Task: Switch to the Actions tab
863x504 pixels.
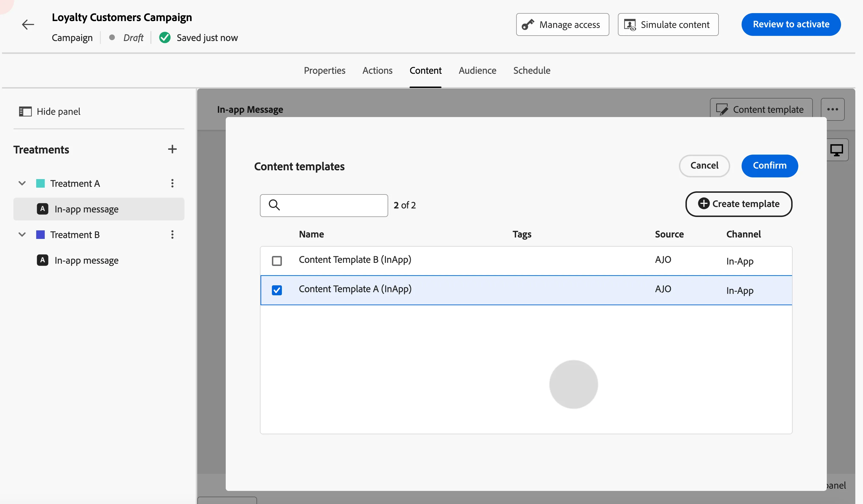Action: [377, 71]
